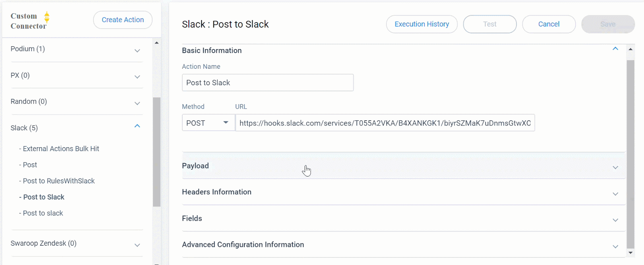Expand the Headers Information section
Viewport: 644px width, 265px height.
(x=404, y=192)
